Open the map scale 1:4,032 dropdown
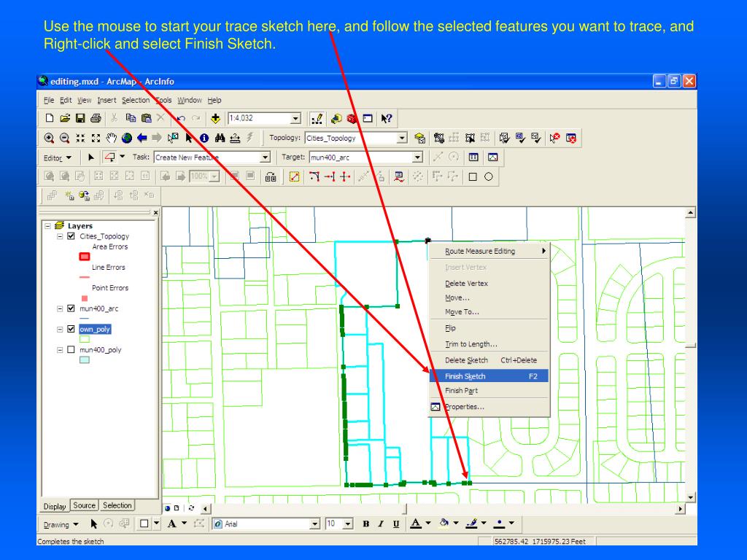This screenshot has height=560, width=747. pyautogui.click(x=295, y=118)
